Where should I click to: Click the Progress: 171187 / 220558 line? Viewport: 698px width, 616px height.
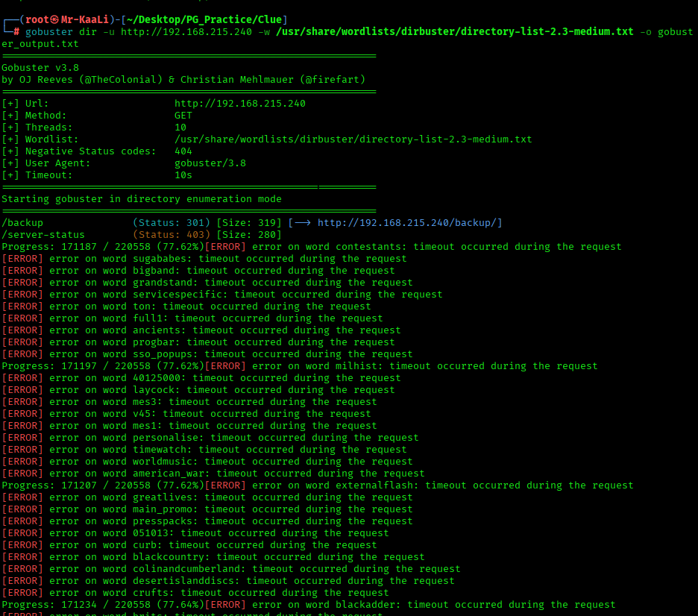pos(101,247)
